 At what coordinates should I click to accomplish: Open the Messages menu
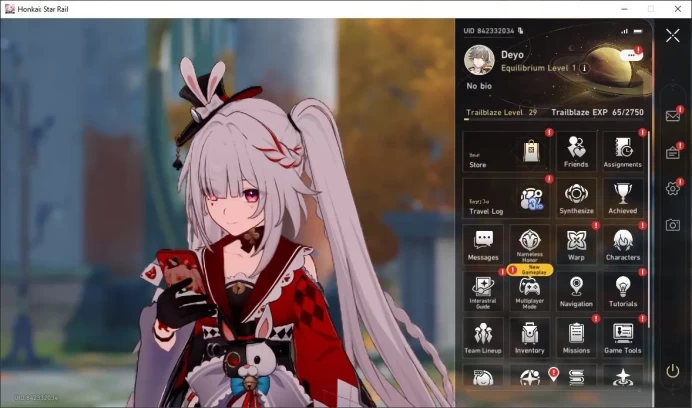coord(483,245)
